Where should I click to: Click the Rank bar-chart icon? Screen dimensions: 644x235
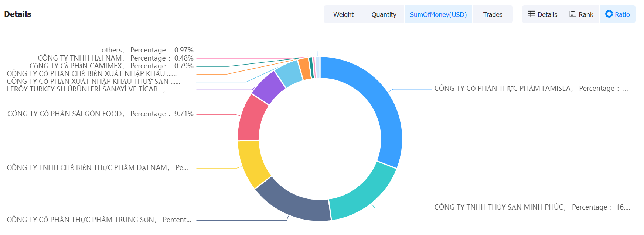click(573, 14)
